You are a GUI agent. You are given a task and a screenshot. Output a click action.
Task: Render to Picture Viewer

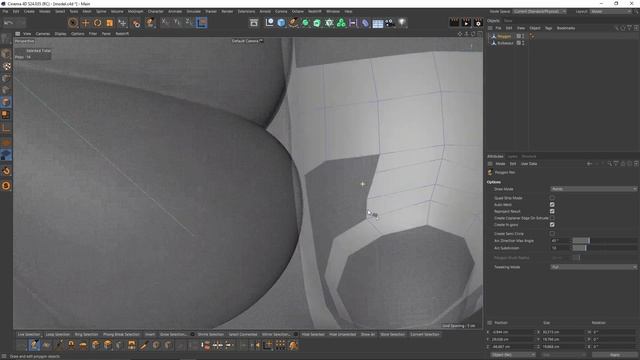click(x=466, y=23)
